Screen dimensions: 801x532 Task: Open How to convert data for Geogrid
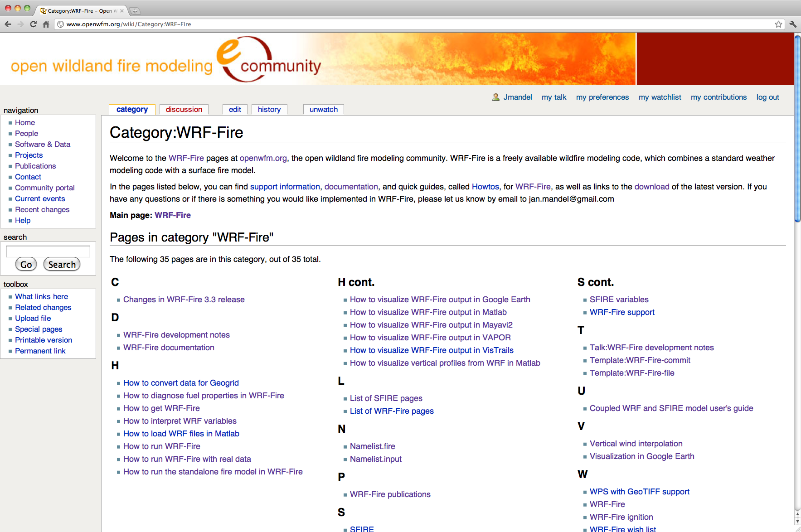point(181,383)
